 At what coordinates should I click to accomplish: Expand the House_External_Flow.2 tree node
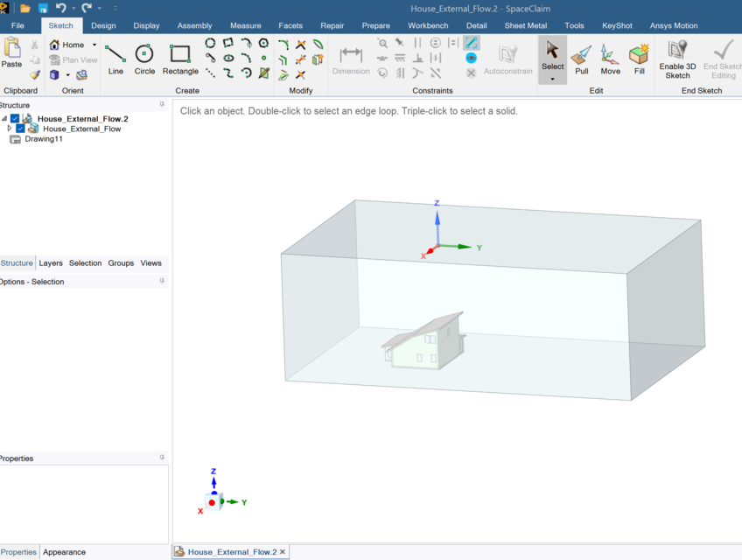6,117
